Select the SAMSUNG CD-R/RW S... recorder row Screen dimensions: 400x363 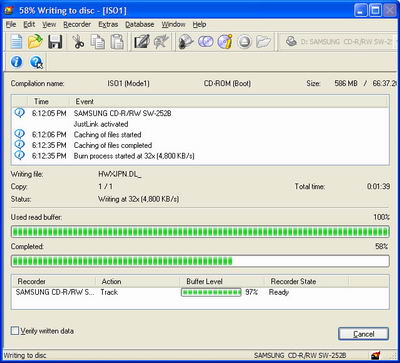[x=200, y=292]
